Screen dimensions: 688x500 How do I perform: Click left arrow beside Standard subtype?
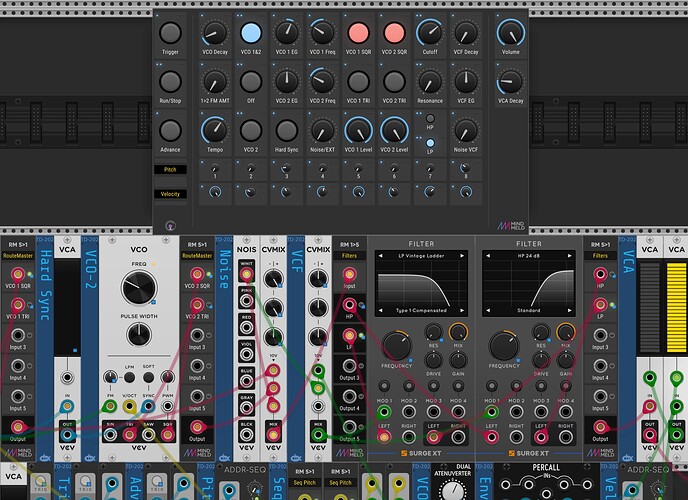point(488,310)
